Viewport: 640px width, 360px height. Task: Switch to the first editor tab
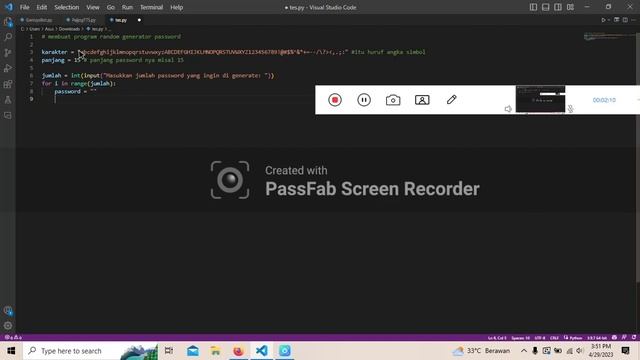click(x=39, y=20)
